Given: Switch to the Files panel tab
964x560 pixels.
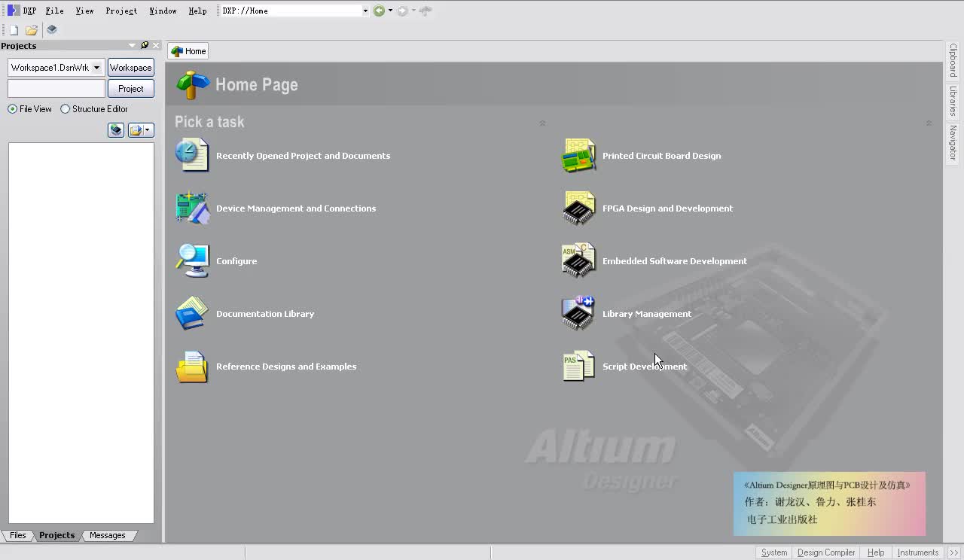Looking at the screenshot, I should (x=17, y=535).
